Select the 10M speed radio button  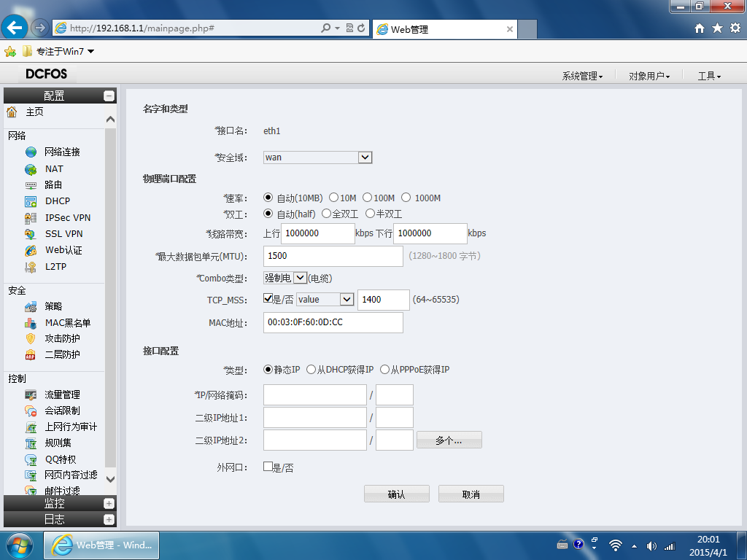click(333, 197)
